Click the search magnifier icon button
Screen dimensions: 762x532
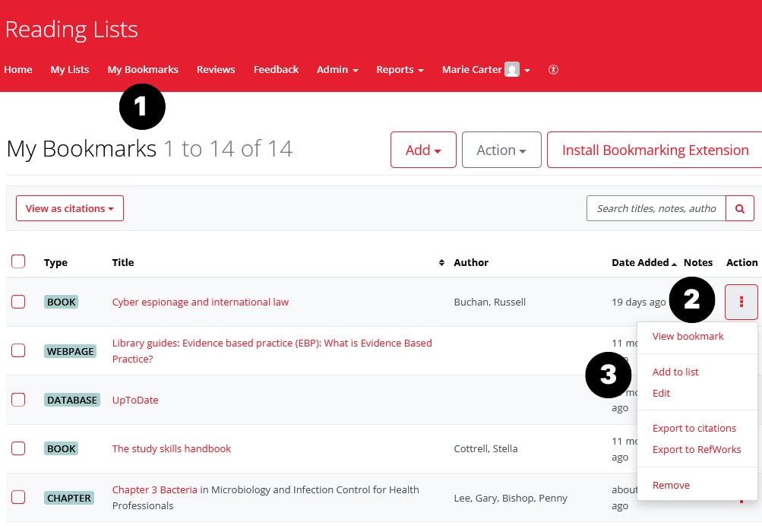(x=740, y=208)
